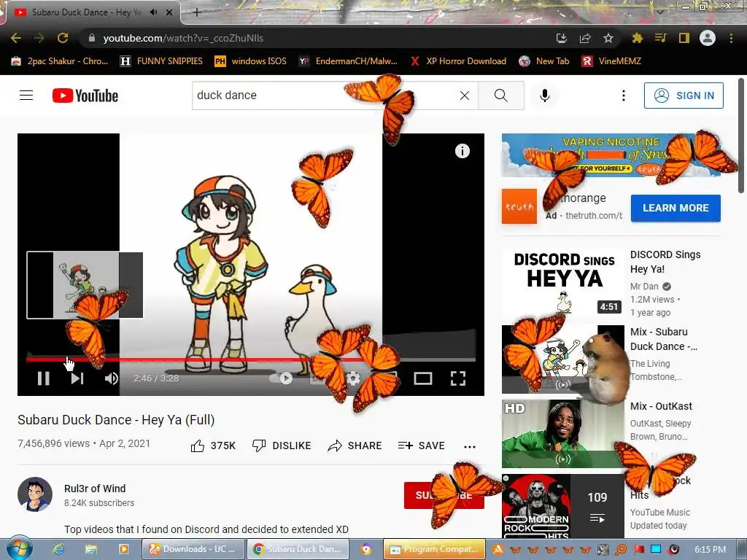Screen dimensions: 747x560
Task: Open Windows Start menu
Action: [19, 548]
